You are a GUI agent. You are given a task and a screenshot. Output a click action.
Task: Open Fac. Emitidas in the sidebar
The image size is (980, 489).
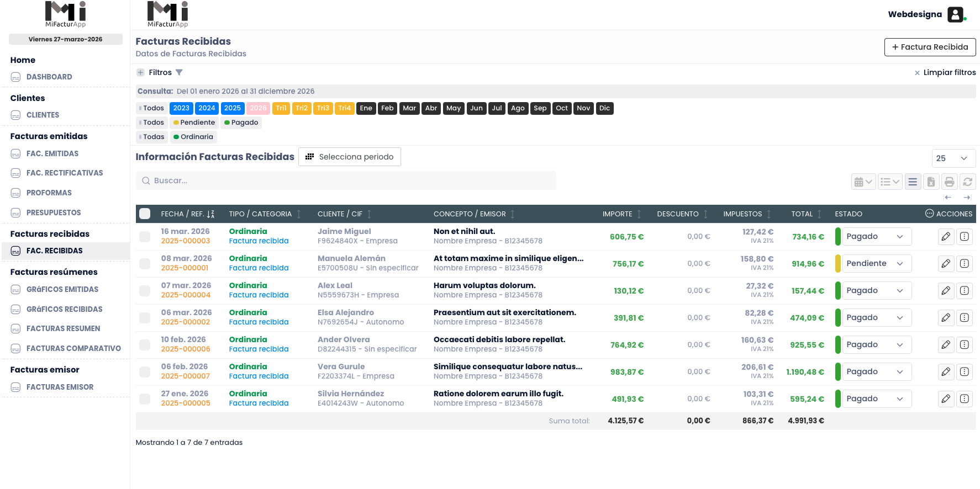(52, 154)
